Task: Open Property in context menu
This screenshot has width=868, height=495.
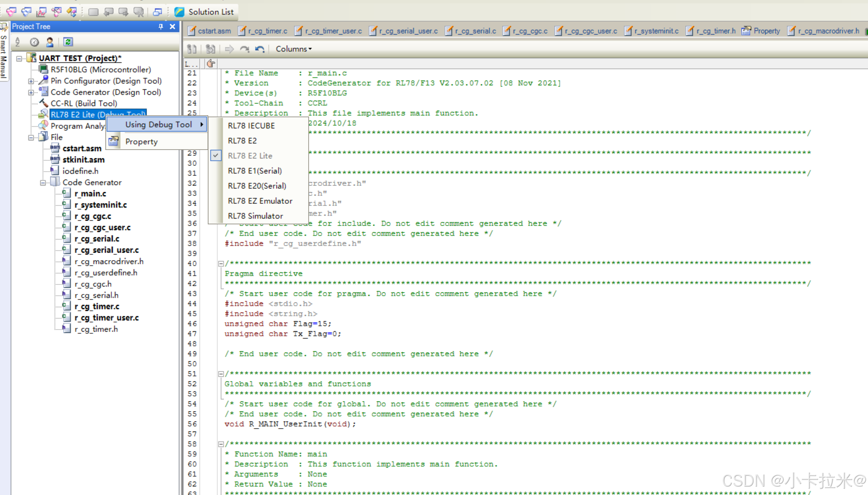Action: click(x=141, y=142)
